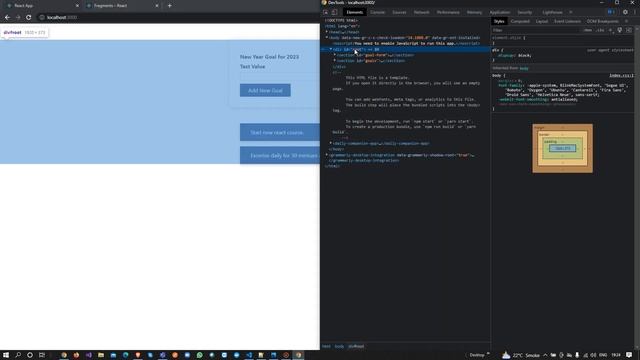Select the noscript element line
Image resolution: width=640 pixels, height=360 pixels.
(406, 43)
